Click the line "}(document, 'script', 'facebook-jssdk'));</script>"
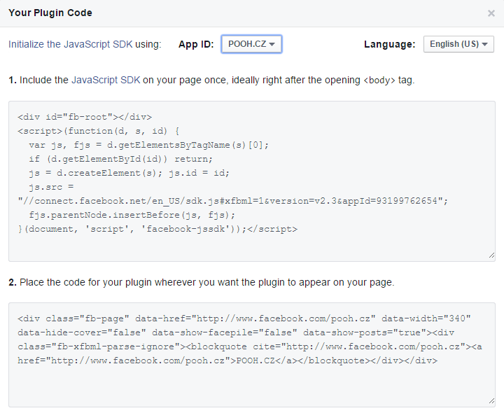 (157, 229)
